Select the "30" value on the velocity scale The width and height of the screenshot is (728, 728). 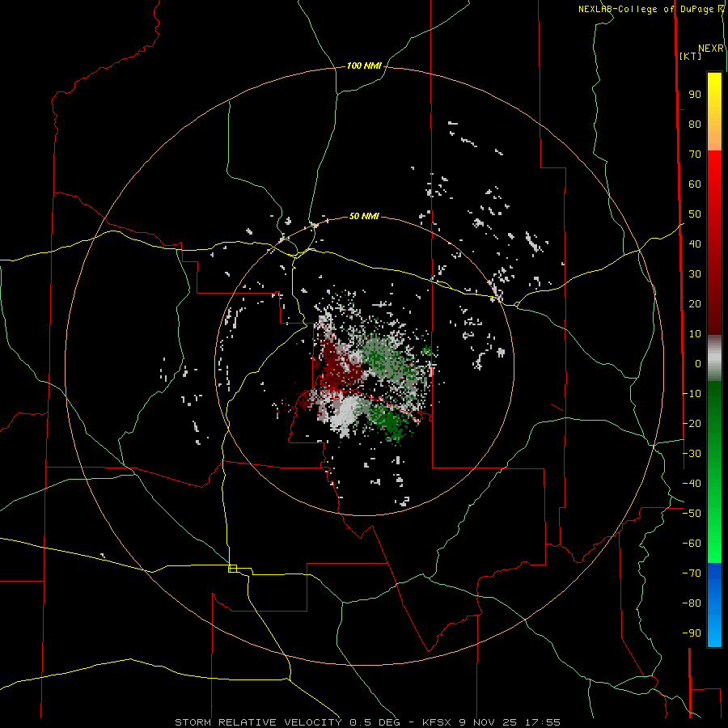(695, 274)
